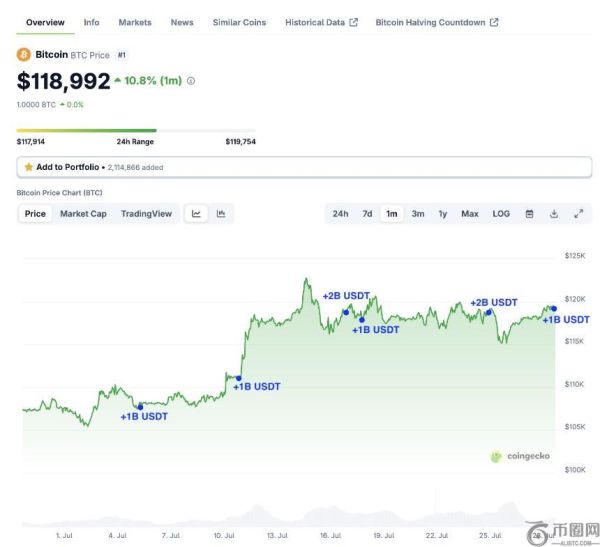Click the Bitcoin logo icon

[24, 54]
